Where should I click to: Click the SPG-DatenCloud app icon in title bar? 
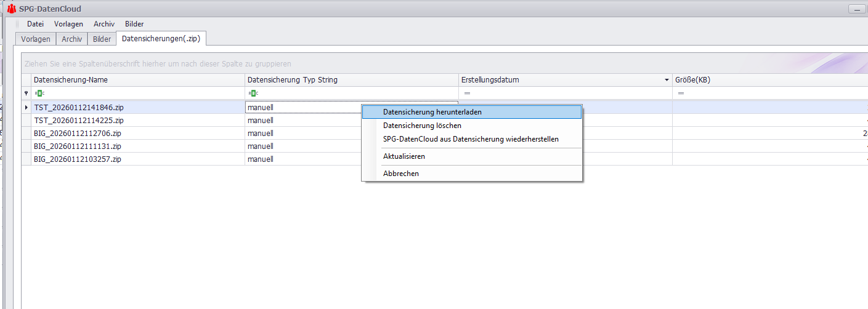[x=12, y=9]
